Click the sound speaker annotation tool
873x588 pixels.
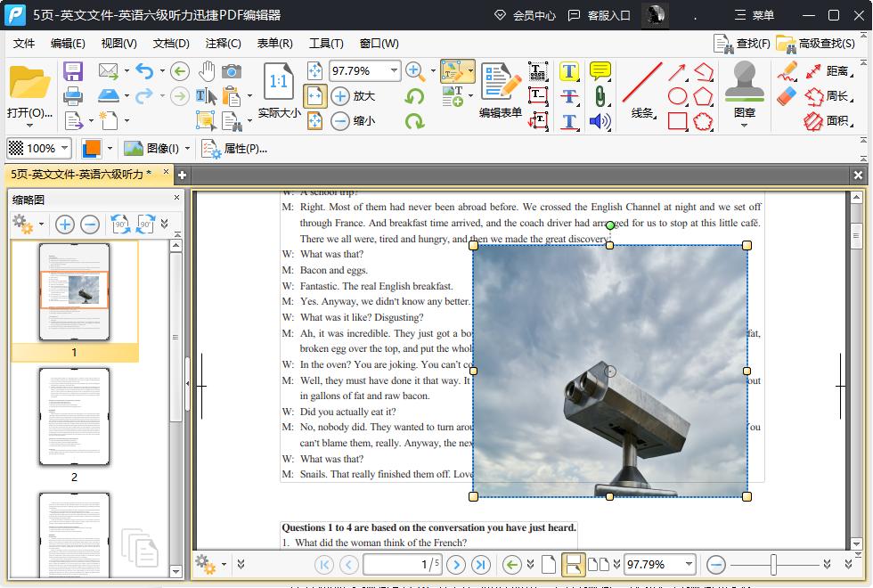coord(600,121)
